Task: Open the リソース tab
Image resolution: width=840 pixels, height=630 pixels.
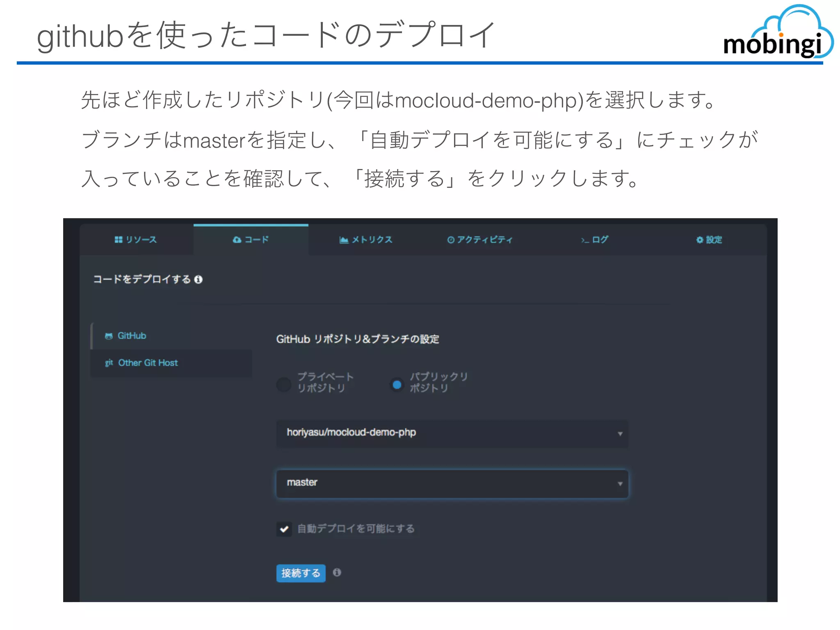Action: click(x=136, y=240)
